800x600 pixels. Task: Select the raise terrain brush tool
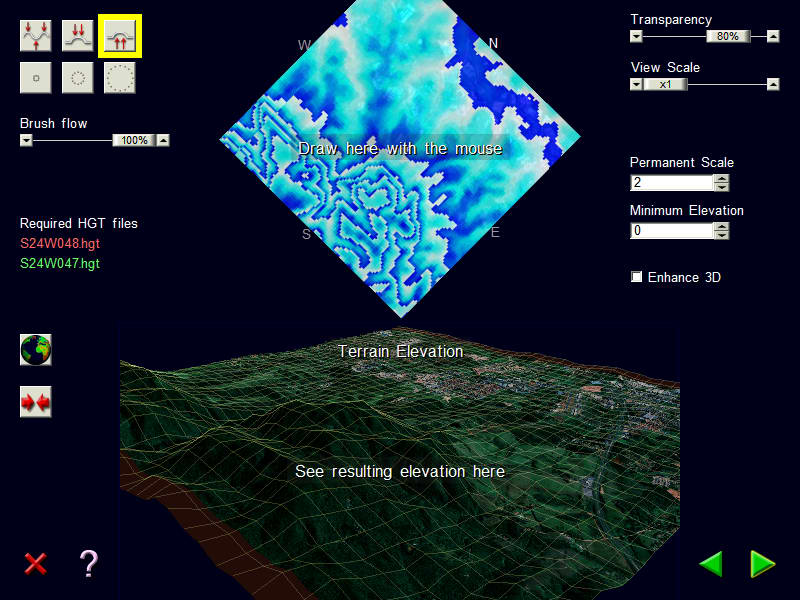(x=120, y=36)
